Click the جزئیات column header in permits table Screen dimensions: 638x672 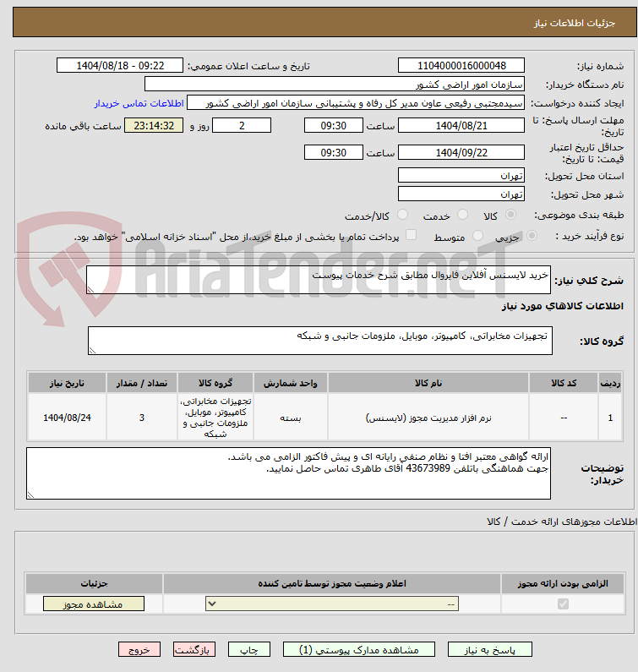[94, 583]
